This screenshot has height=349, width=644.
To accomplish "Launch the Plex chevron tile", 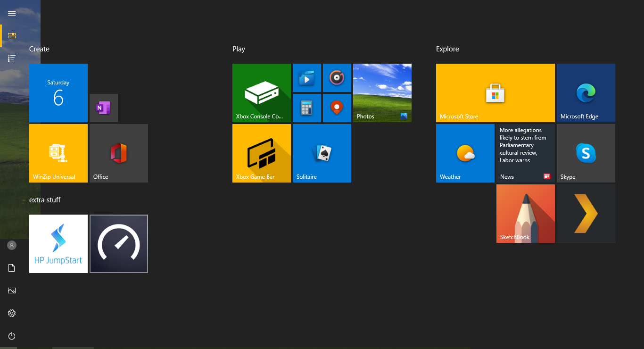I will [x=586, y=214].
